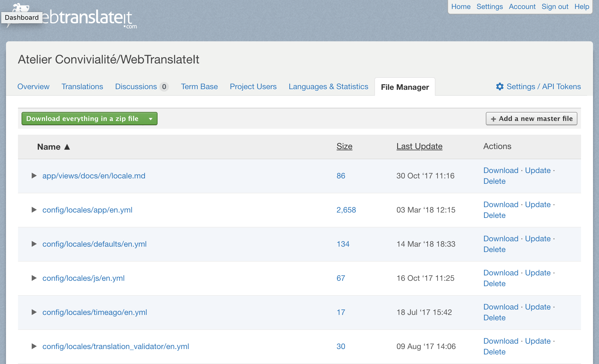Viewport: 599px width, 364px height.
Task: Expand the config/locales/timeago/en.yml row
Action: [x=34, y=312]
